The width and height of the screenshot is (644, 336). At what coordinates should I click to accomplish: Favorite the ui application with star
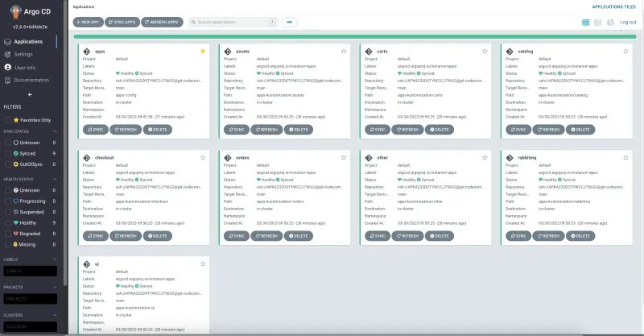point(203,263)
